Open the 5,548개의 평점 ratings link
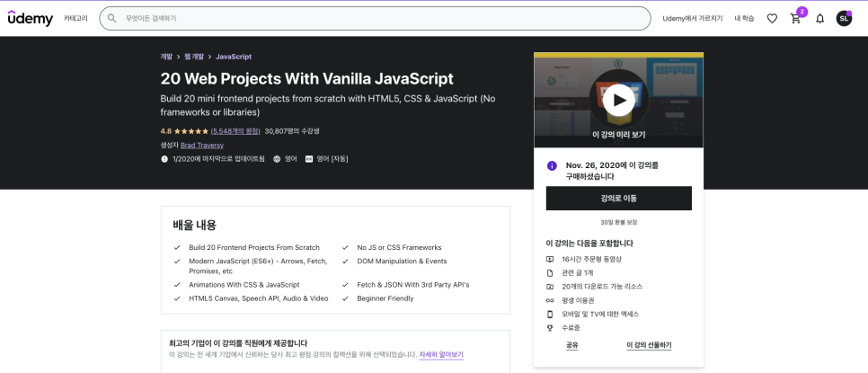This screenshot has height=373, width=868. (235, 131)
